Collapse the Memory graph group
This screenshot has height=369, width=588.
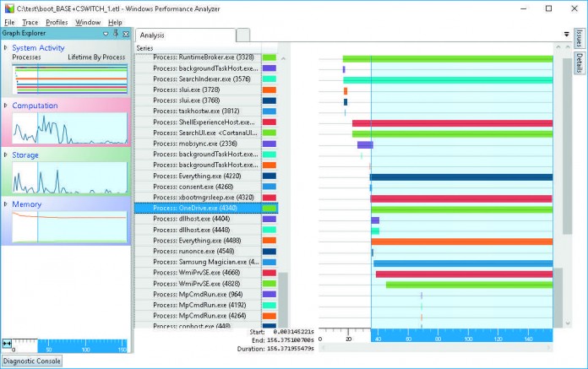pyautogui.click(x=6, y=204)
